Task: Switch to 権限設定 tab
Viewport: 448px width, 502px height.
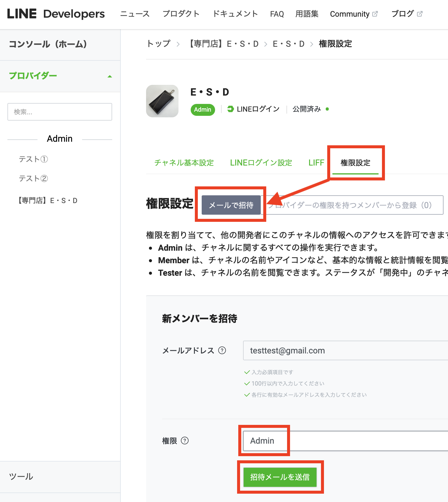Action: click(x=355, y=163)
